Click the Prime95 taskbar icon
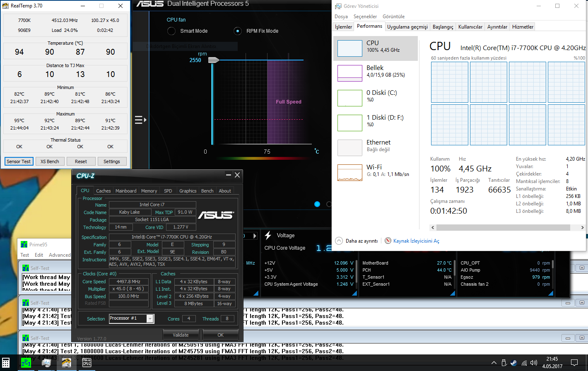The image size is (588, 371). point(26,363)
